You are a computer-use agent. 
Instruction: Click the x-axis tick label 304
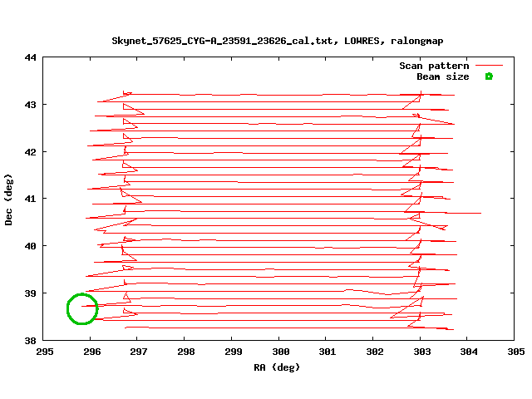[469, 352]
